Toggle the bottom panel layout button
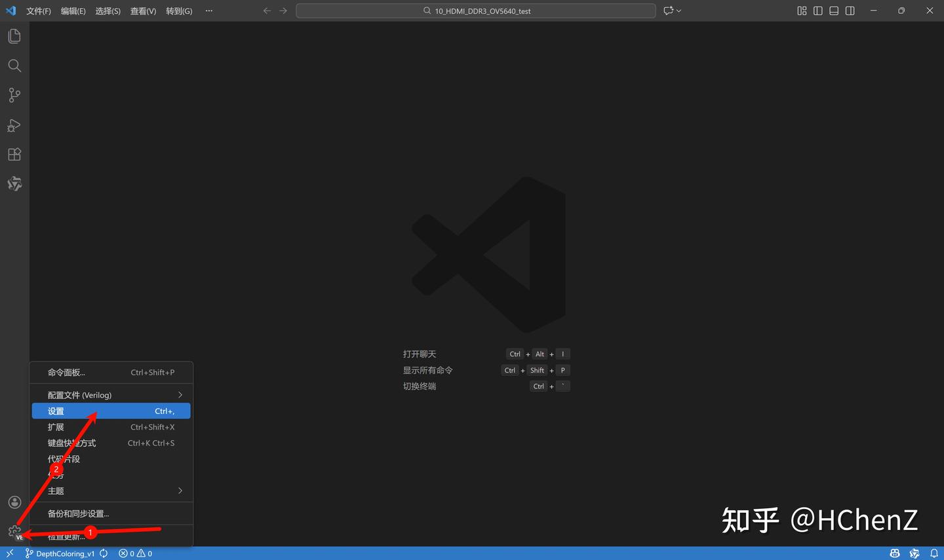Image resolution: width=944 pixels, height=560 pixels. pos(834,10)
